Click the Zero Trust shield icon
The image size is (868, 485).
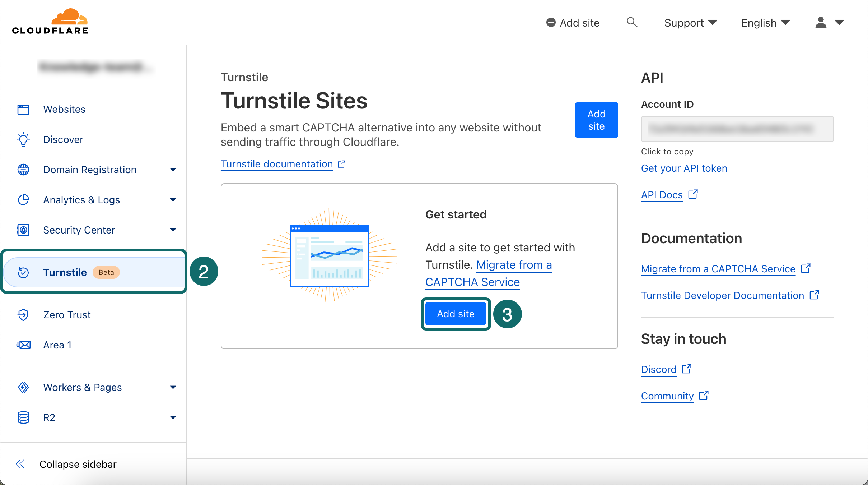[23, 315]
